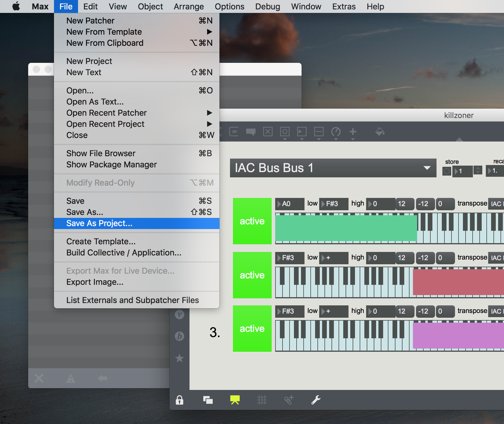Image resolution: width=504 pixels, height=424 pixels.
Task: Click the plus add object icon
Action: point(353,132)
